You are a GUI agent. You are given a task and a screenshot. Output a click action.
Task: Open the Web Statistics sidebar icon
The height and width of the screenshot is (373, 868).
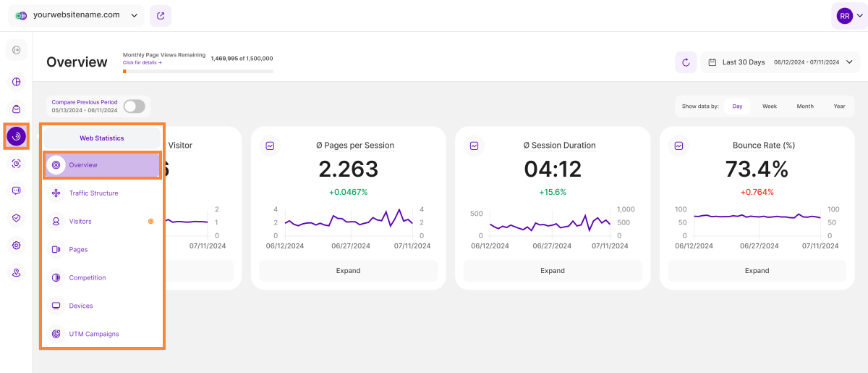coord(16,136)
